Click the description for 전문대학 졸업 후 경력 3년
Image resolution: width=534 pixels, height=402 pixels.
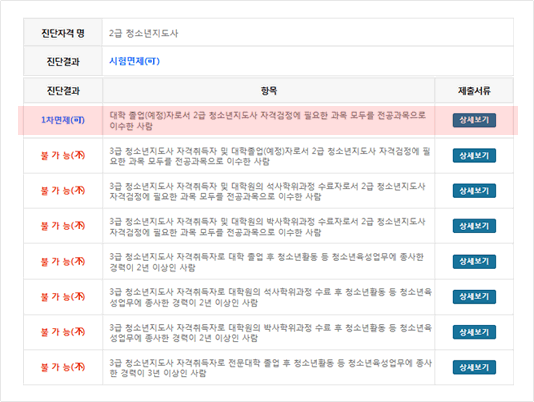[x=270, y=368]
